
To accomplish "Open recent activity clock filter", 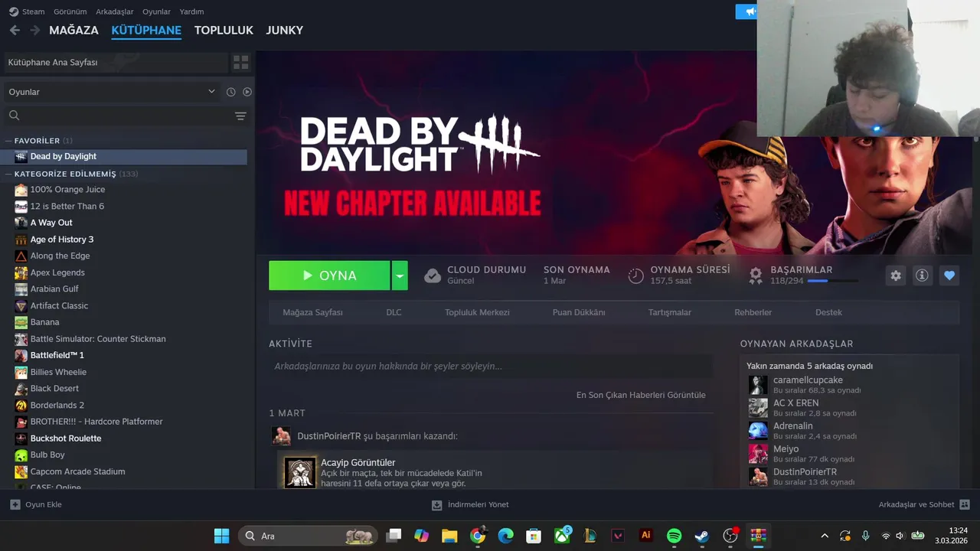I will tap(230, 92).
